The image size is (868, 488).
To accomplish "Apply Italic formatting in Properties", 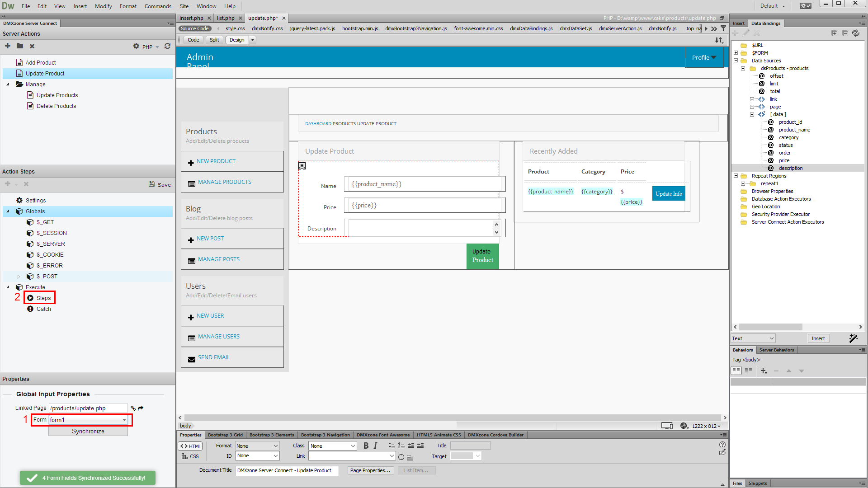I will tap(375, 446).
